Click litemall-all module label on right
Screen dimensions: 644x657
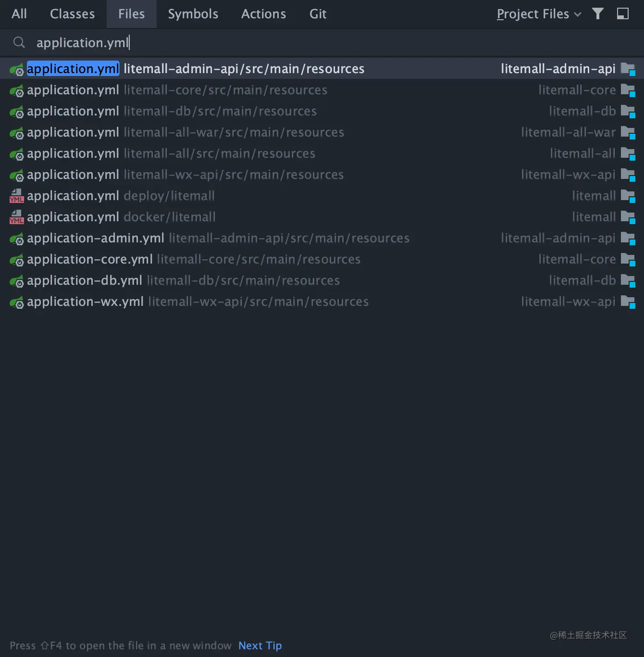[x=583, y=153]
